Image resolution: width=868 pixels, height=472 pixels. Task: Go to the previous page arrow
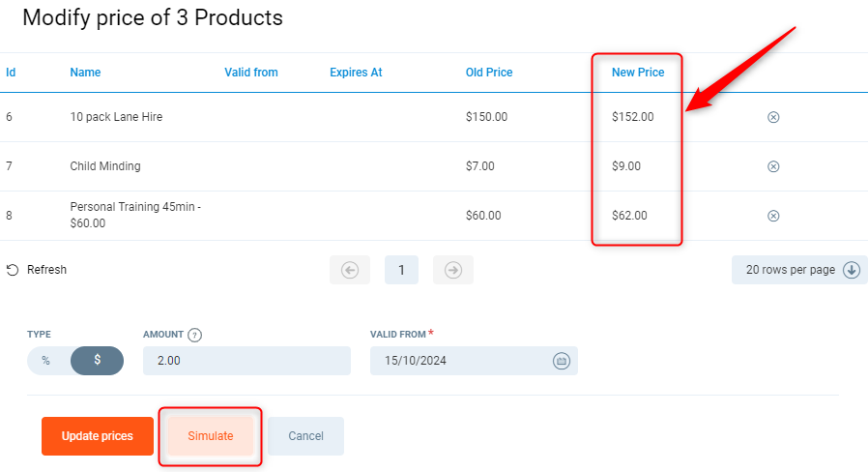click(x=350, y=271)
